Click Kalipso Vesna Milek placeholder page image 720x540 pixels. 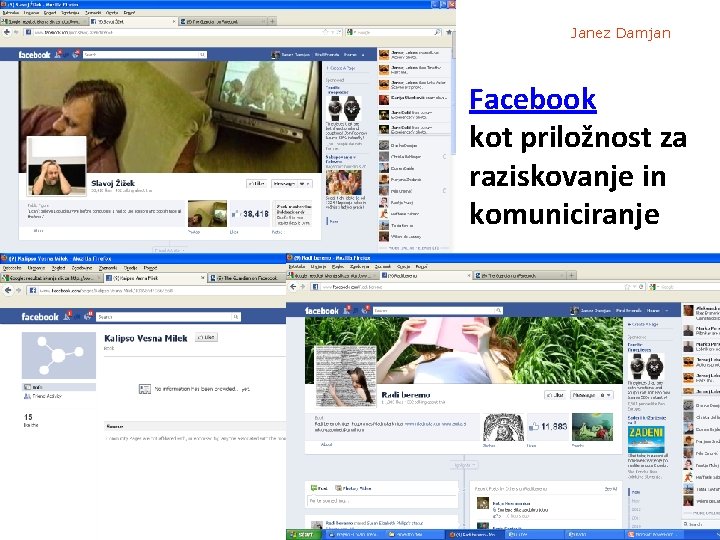point(59,355)
